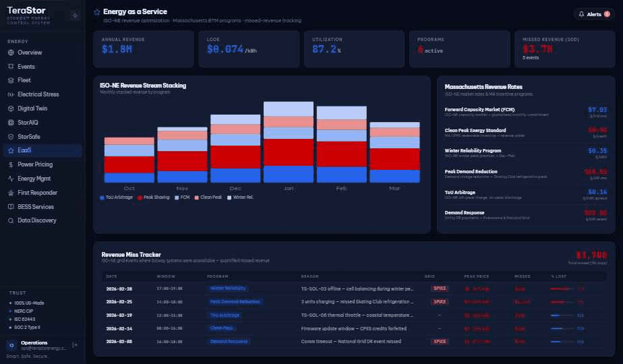Select the Events icon in sidebar
This screenshot has width=623, height=364.
11,66
